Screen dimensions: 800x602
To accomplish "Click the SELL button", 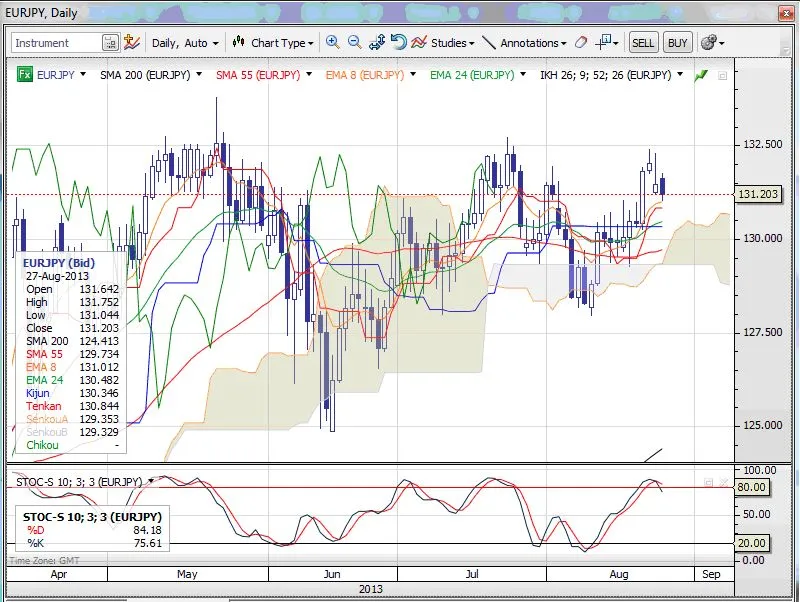I will [x=643, y=43].
